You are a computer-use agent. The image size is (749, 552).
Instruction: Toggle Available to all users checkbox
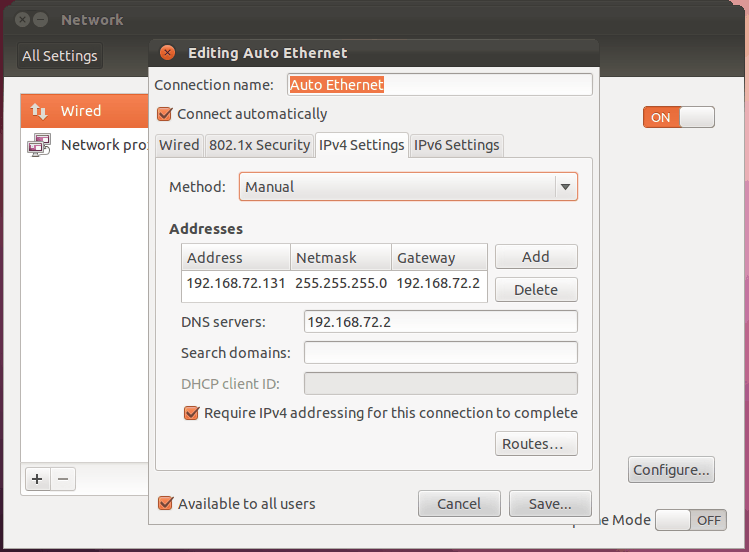click(x=166, y=504)
